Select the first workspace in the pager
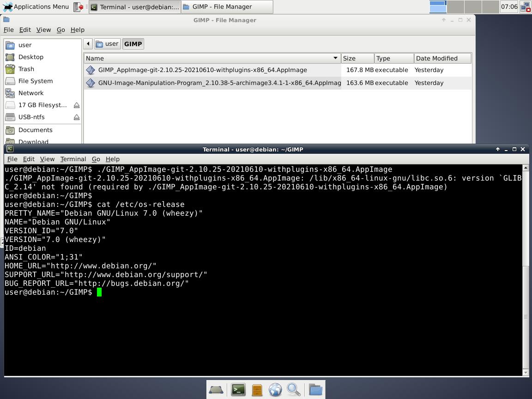 (x=438, y=7)
